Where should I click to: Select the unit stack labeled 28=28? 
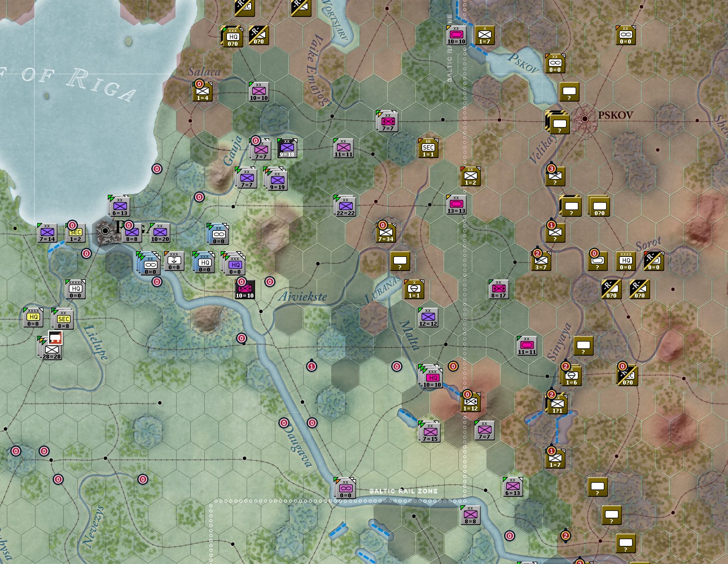pos(51,348)
